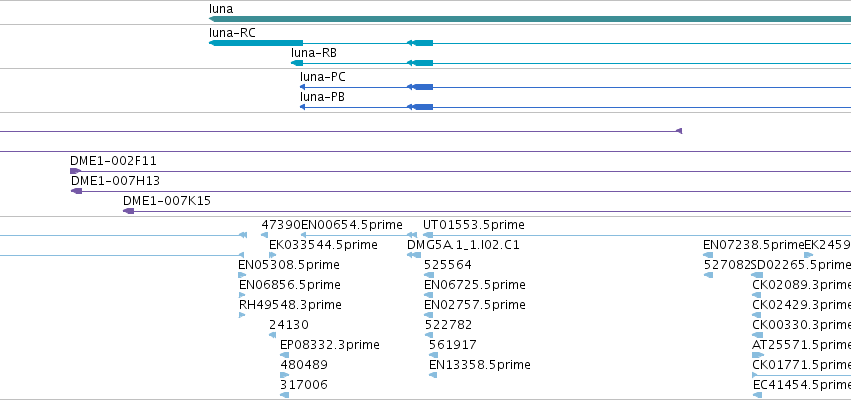Click the 317006 feature label
This screenshot has width=851, height=400.
(x=304, y=385)
